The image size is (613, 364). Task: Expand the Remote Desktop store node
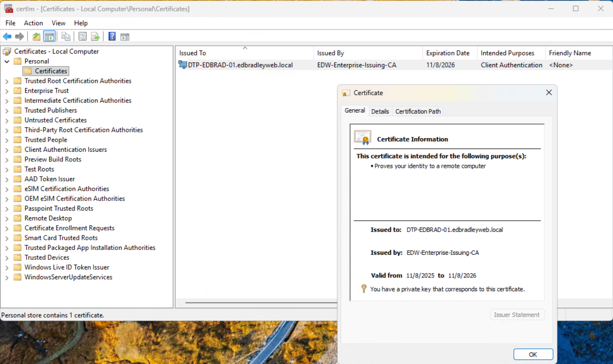[x=7, y=218]
